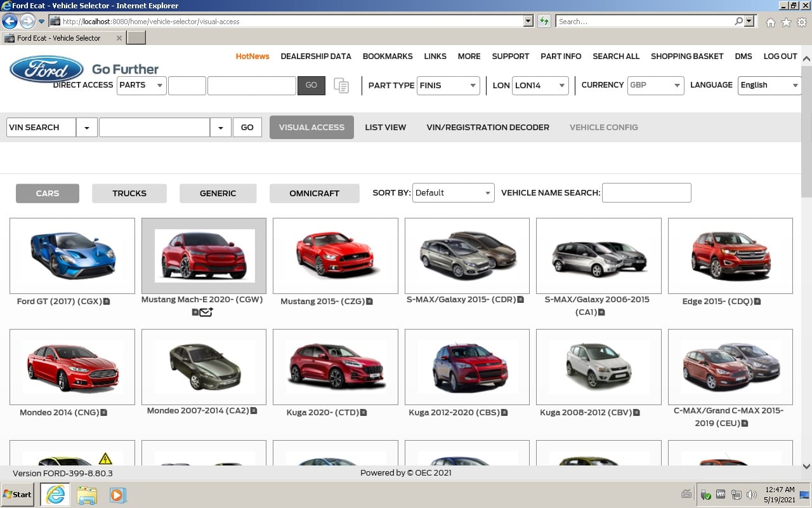Open the SHOPPING BASKET link

click(687, 56)
